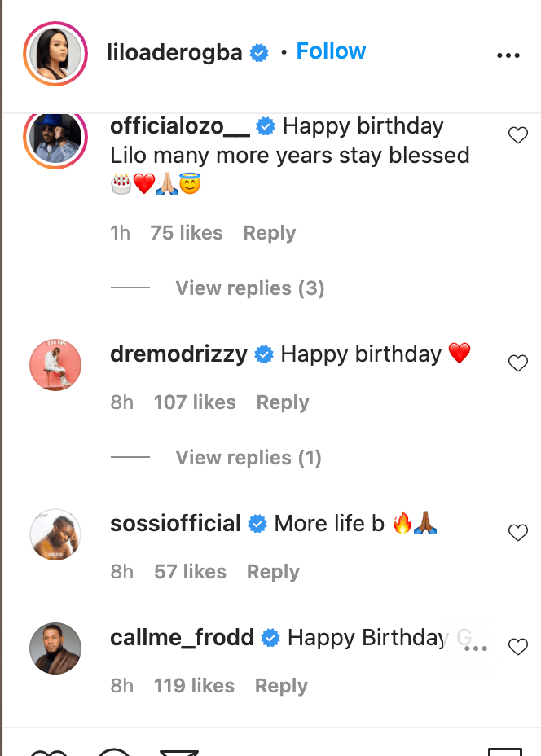Expand View replies (3) under officialozo__
541x756 pixels.
coord(249,288)
